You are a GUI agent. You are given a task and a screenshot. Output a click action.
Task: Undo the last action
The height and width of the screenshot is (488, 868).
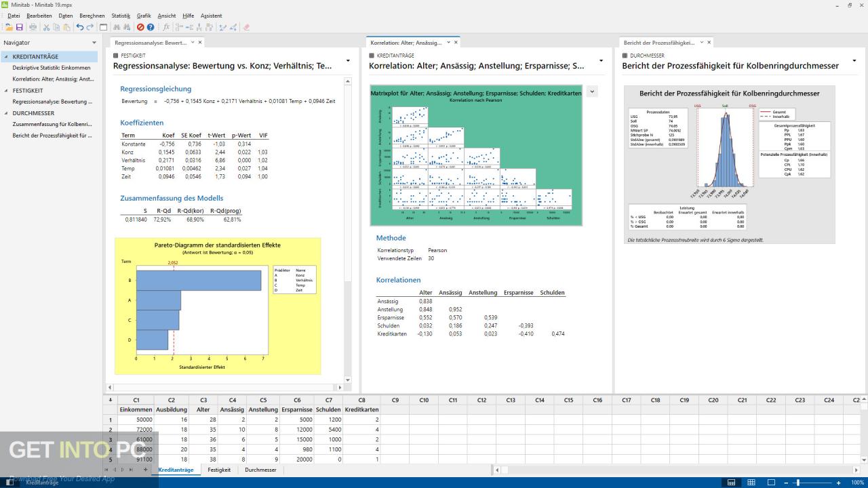click(80, 27)
